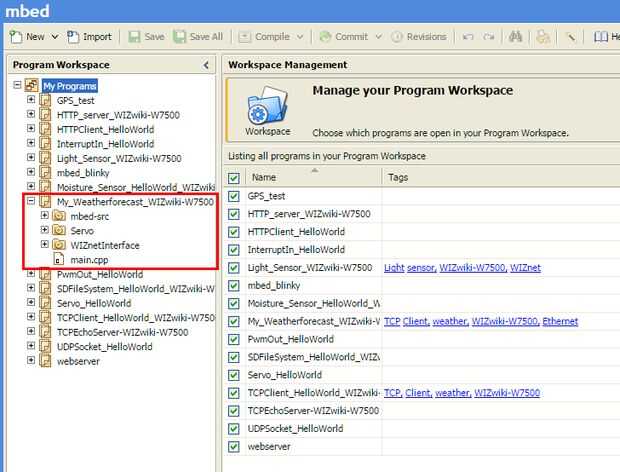Click PwmOut_HelloWorld program icon in tree
The width and height of the screenshot is (620, 472).
pyautogui.click(x=45, y=274)
